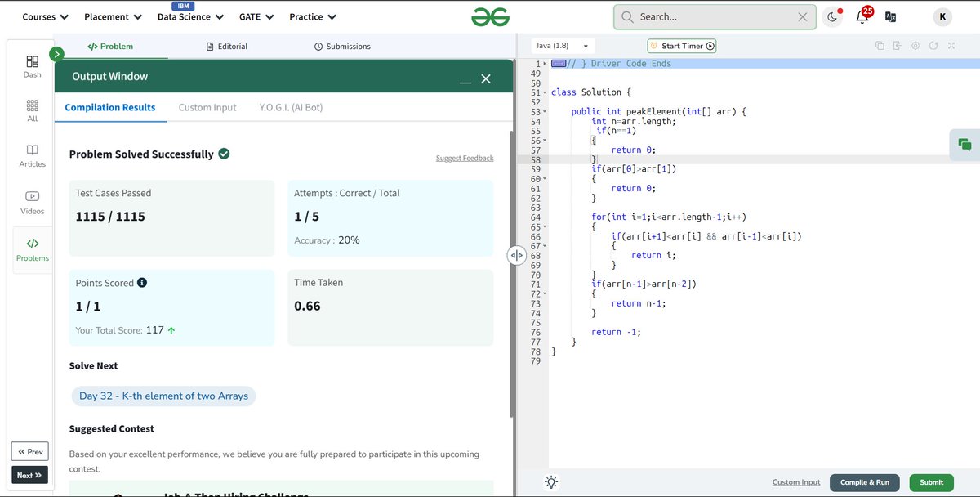The width and height of the screenshot is (980, 497).
Task: Click the 'class Solution {' code line
Action: (591, 92)
